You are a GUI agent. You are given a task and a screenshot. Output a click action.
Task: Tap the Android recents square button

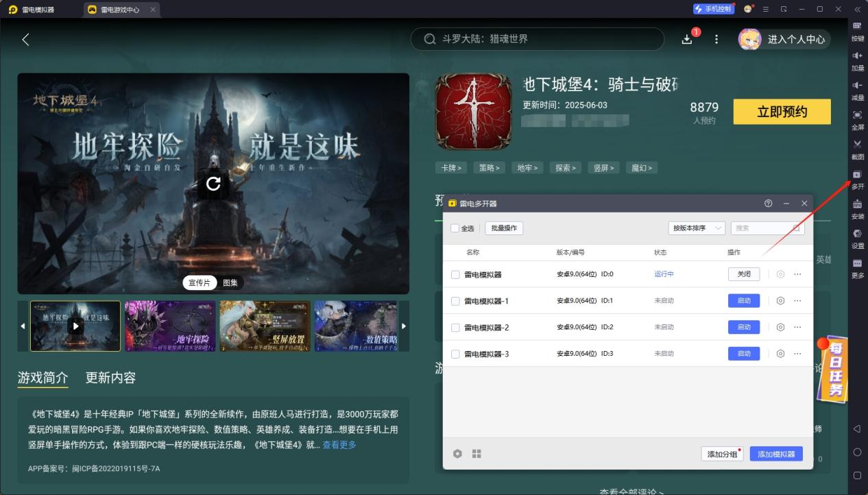coord(857,475)
